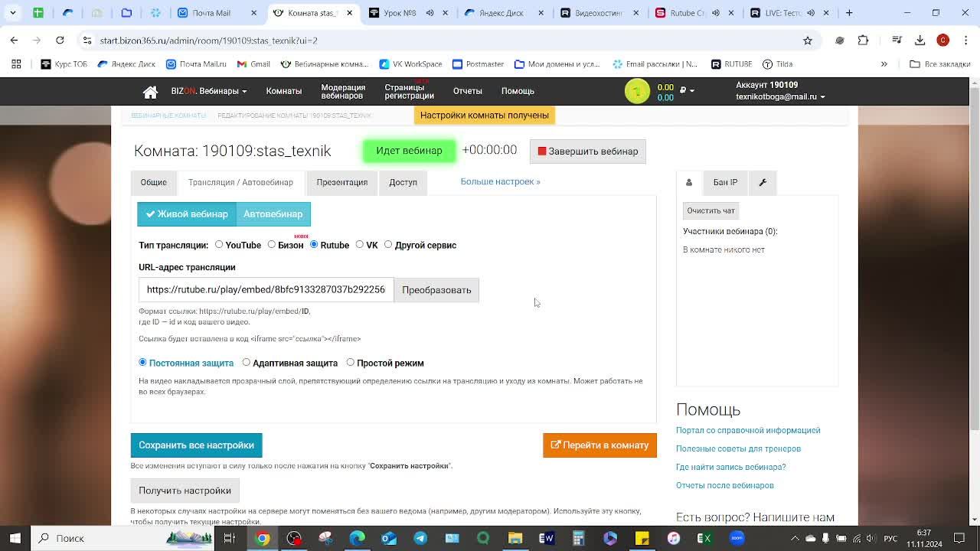Expand BIZON Вебинары dropdown menu
Image resolution: width=980 pixels, height=551 pixels.
208,91
